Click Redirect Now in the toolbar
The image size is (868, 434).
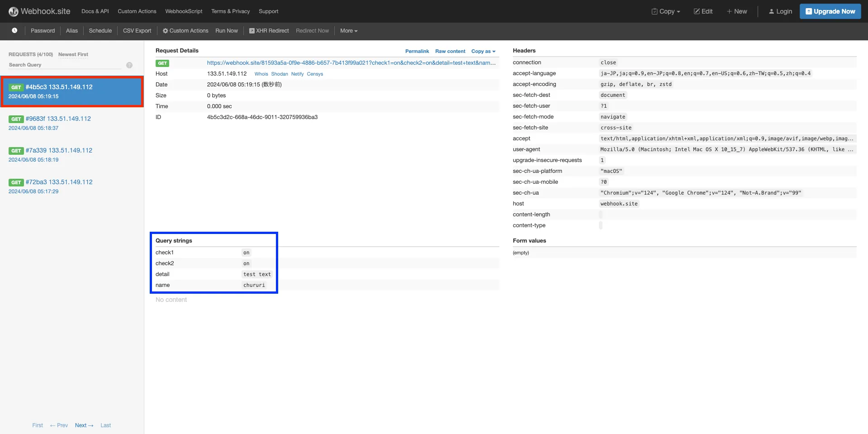click(x=313, y=31)
